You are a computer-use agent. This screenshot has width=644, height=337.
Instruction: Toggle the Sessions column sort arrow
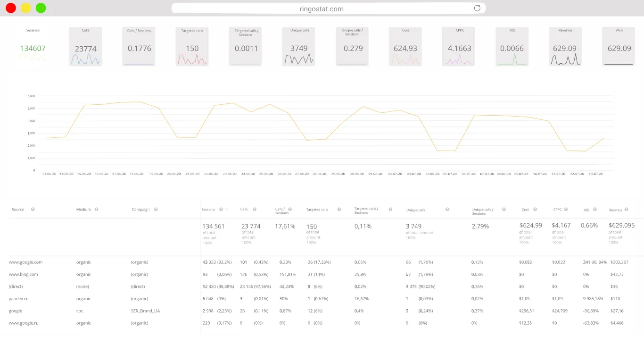pyautogui.click(x=227, y=209)
